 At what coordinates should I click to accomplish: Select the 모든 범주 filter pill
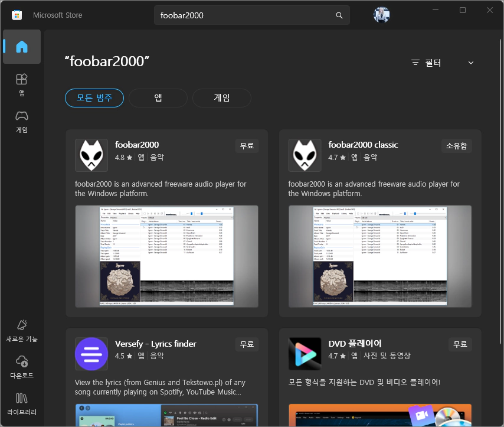point(94,98)
